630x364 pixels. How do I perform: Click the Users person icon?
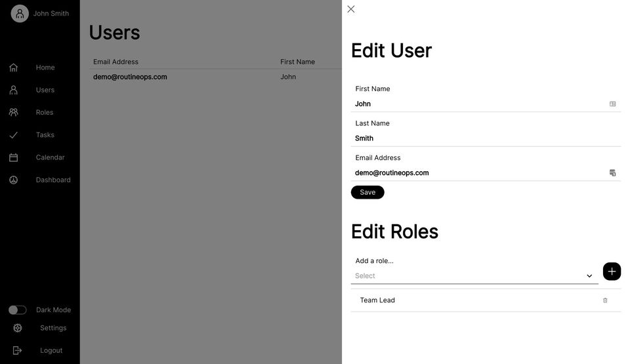13,90
